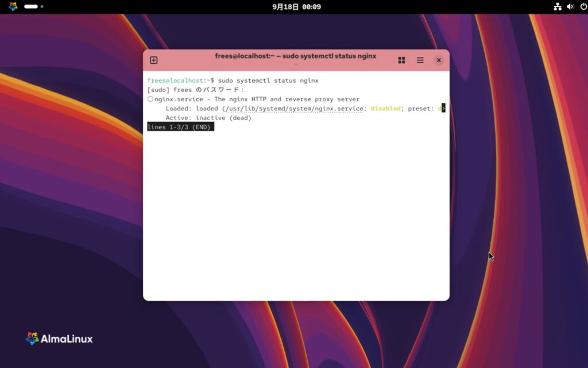Click the highlighted truncation arrow on Loaded line

[x=443, y=109]
